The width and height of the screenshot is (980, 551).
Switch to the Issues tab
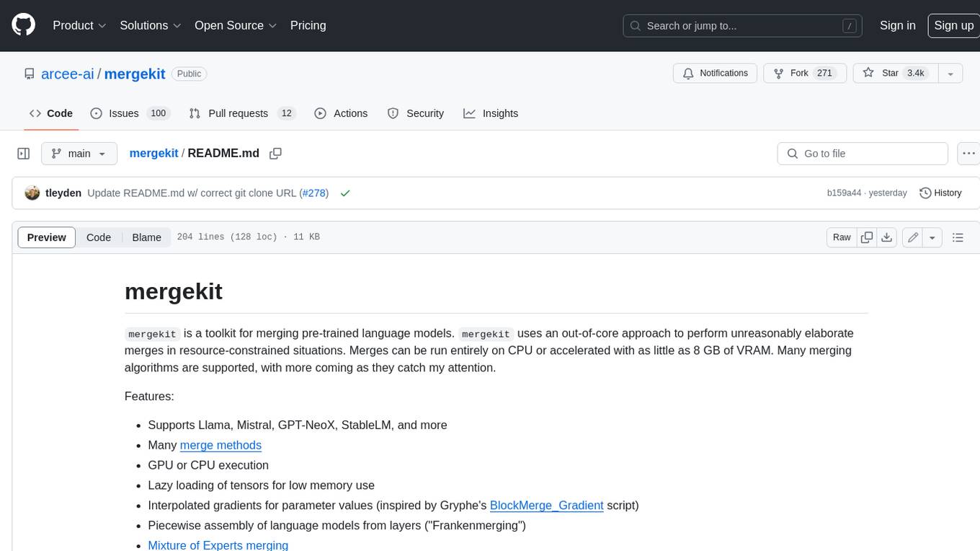(129, 113)
